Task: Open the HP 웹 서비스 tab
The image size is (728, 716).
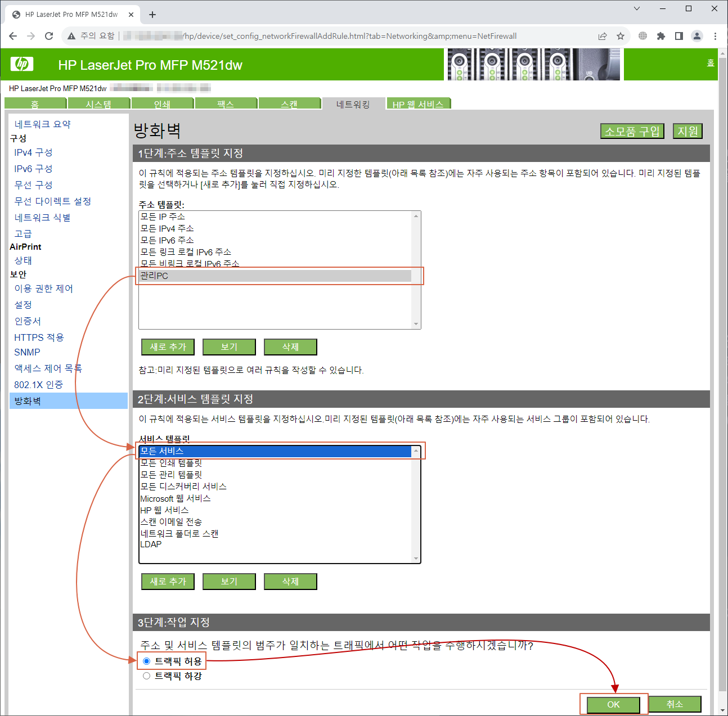Action: [x=418, y=104]
